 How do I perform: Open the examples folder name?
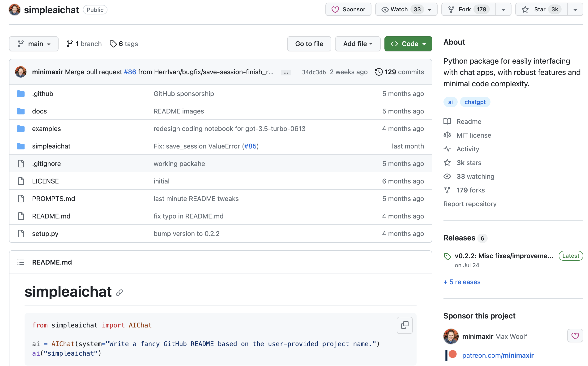[47, 129]
